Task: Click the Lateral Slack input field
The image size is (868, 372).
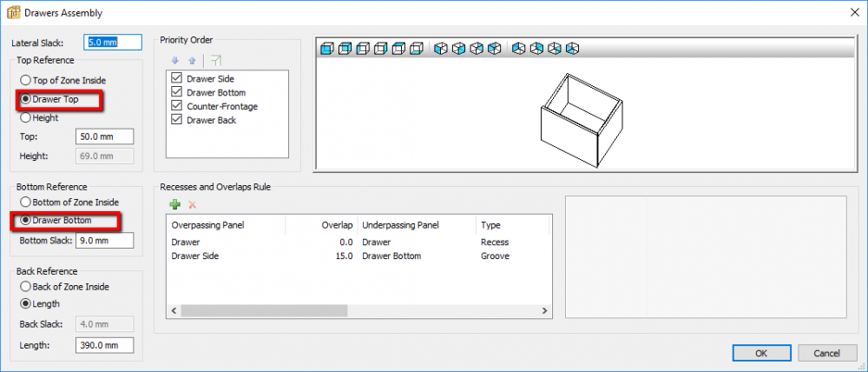Action: [113, 42]
